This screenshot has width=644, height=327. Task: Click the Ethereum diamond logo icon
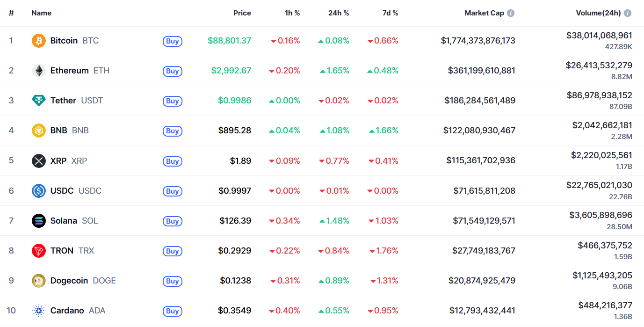click(39, 71)
